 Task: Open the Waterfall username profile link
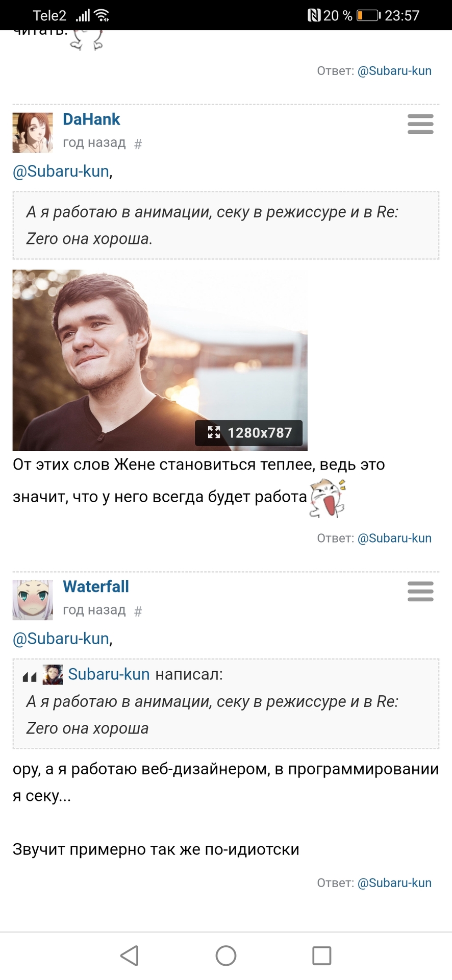pyautogui.click(x=96, y=587)
